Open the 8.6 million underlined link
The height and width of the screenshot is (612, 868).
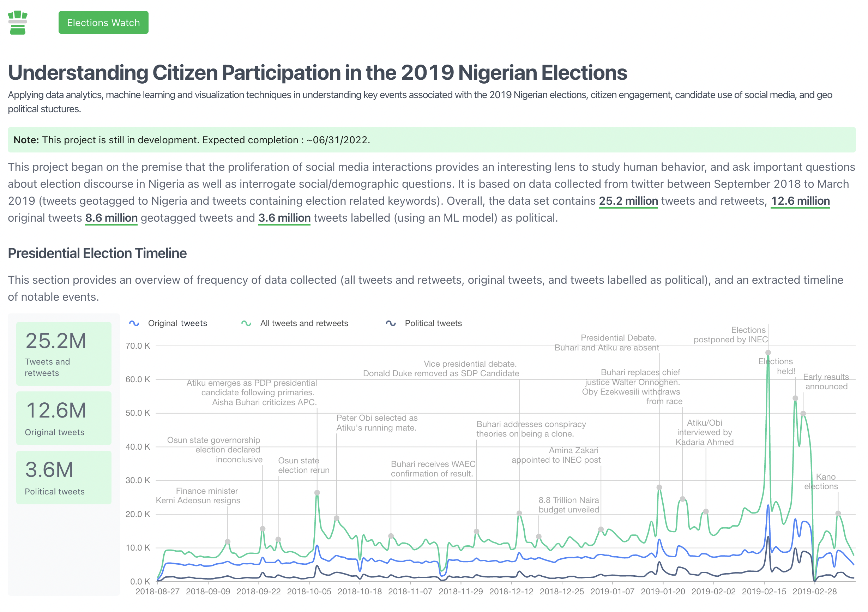click(x=111, y=218)
